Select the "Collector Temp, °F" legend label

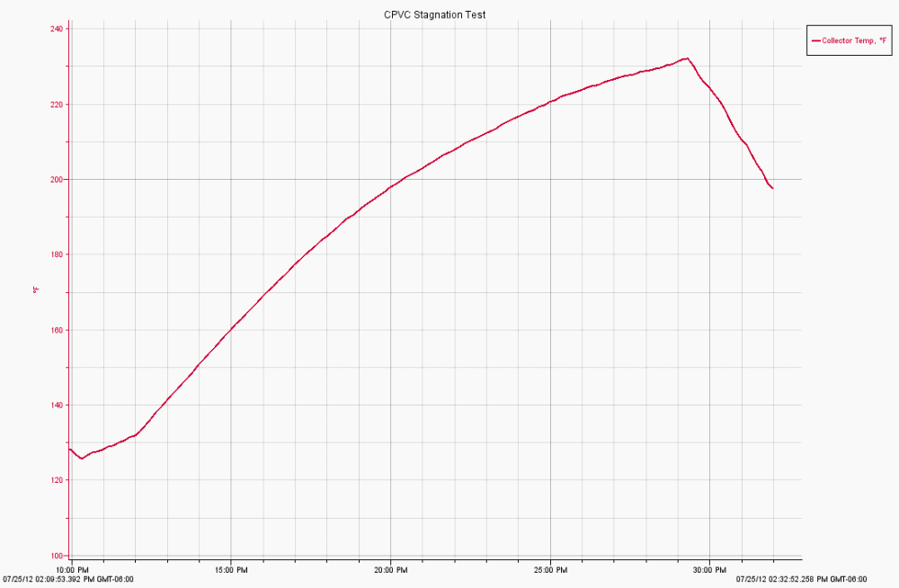[854, 40]
